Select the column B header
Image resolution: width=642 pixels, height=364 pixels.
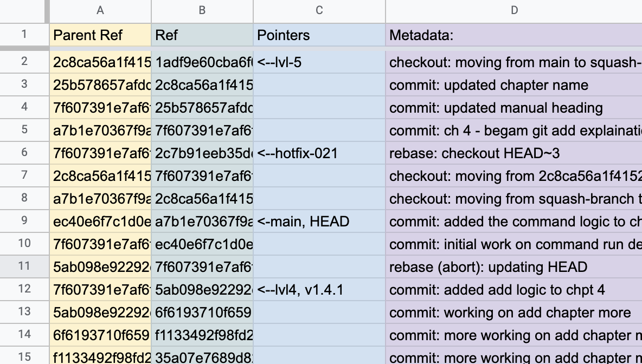(202, 10)
